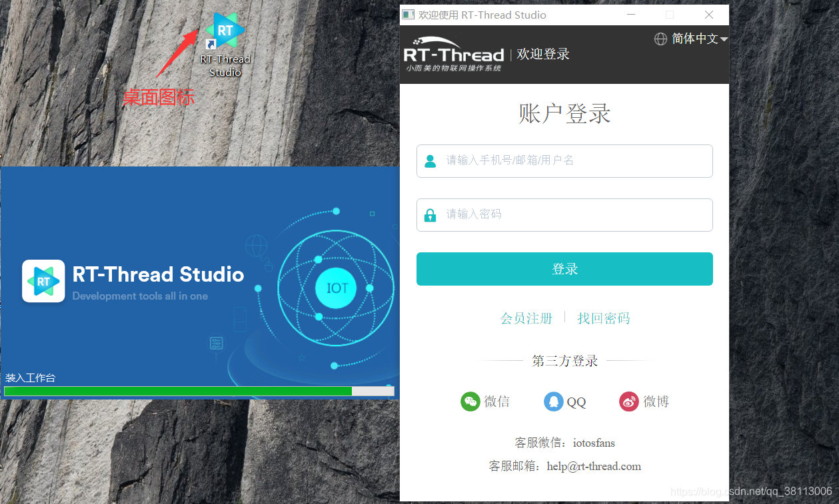Screen dimensions: 839x504
Task: Open the 会员注册 registration link
Action: [526, 318]
